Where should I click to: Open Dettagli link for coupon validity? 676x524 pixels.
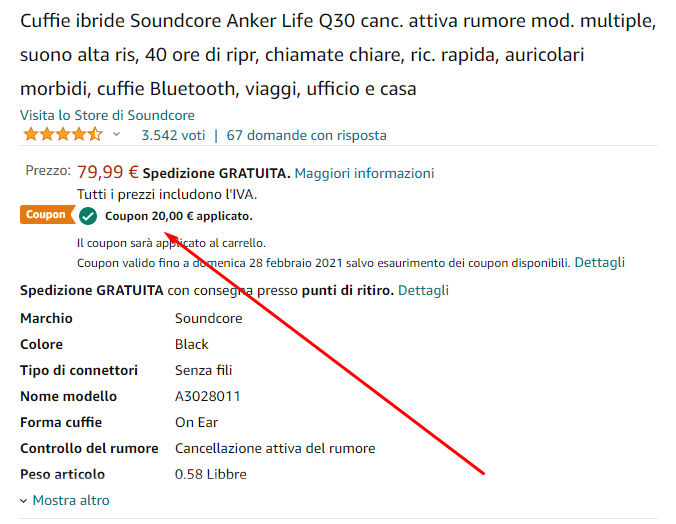(x=600, y=262)
